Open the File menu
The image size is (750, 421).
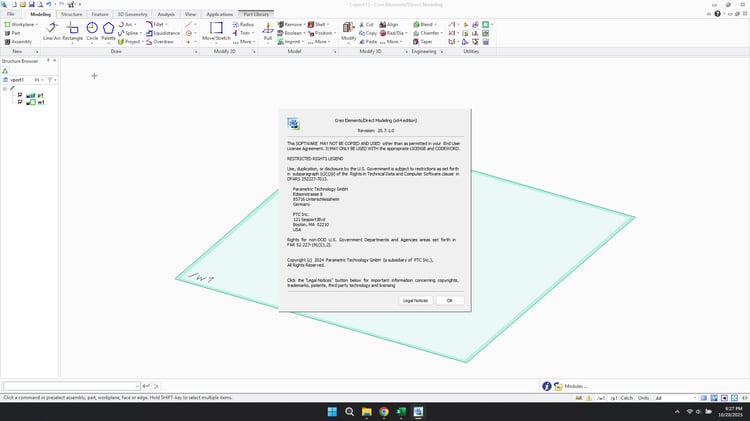11,14
